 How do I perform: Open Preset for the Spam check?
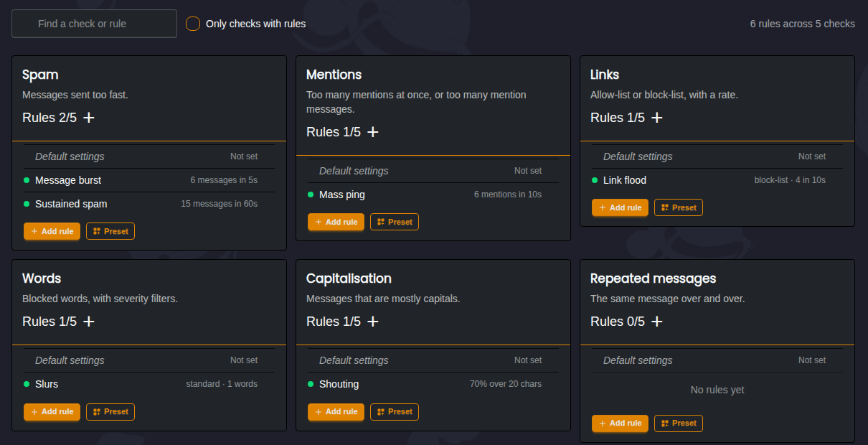click(x=110, y=231)
